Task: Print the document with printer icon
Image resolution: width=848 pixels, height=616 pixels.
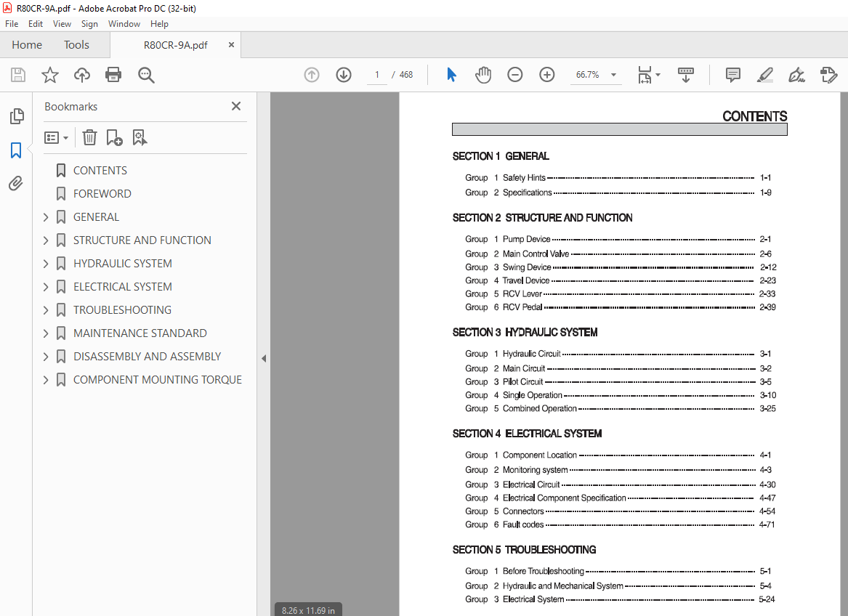Action: 113,75
